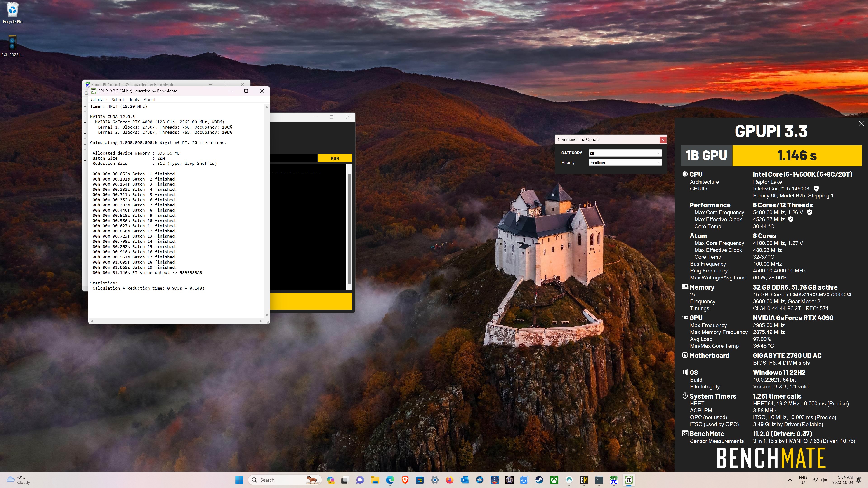Maximize the GPUPI 3.3.3 window
The height and width of the screenshot is (488, 868).
[x=246, y=91]
